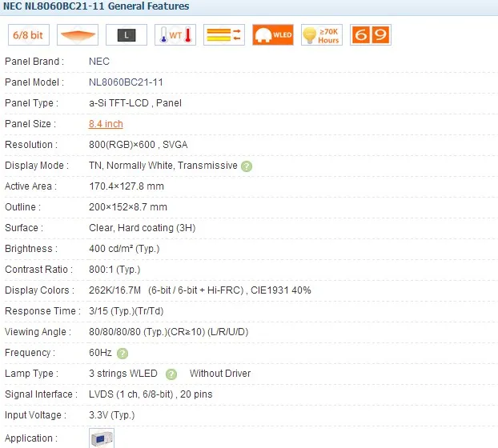This screenshot has height=448, width=498.
Task: Click the WT wide temperature icon
Action: (x=175, y=35)
